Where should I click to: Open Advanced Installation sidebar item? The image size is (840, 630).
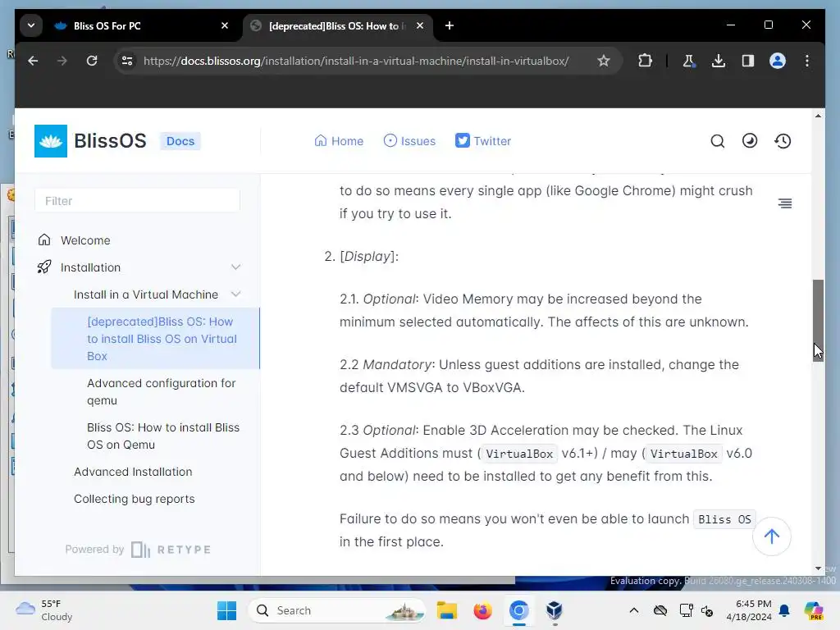coord(133,472)
